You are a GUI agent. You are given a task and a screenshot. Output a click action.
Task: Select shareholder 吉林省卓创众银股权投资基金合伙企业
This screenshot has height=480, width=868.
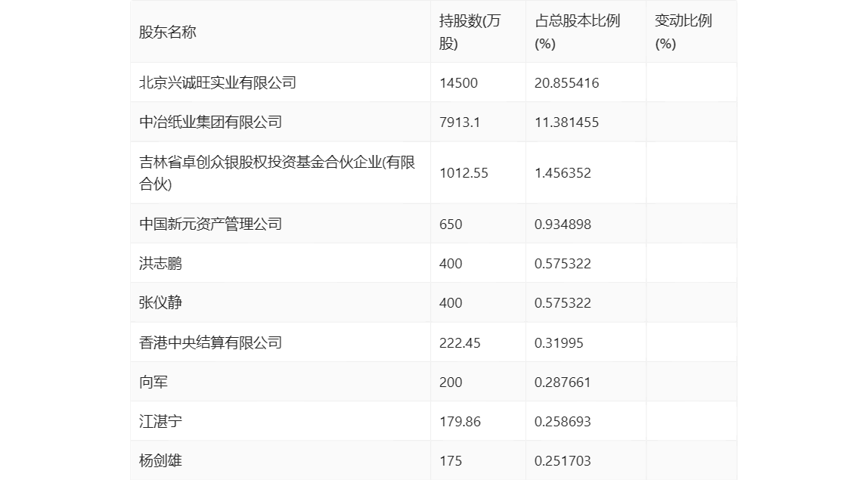click(x=277, y=173)
